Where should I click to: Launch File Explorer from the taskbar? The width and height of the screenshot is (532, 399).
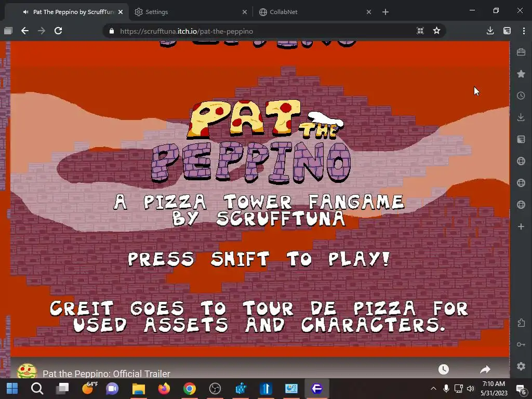click(138, 389)
